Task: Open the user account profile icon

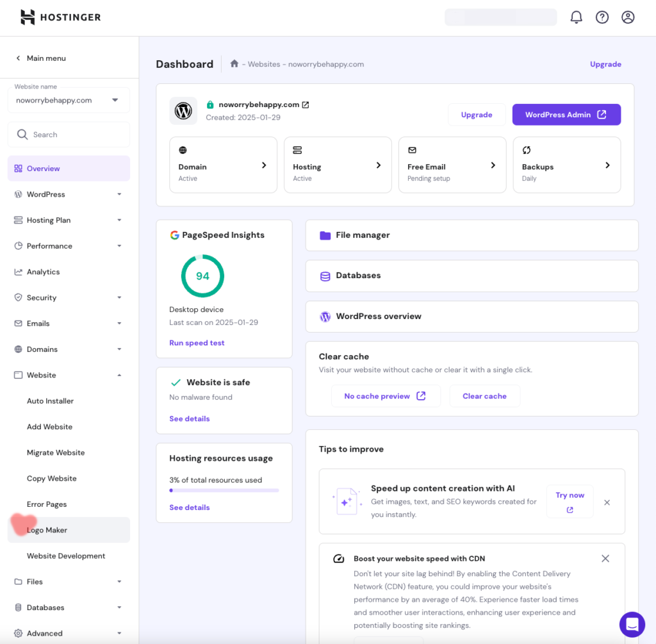Action: point(628,17)
